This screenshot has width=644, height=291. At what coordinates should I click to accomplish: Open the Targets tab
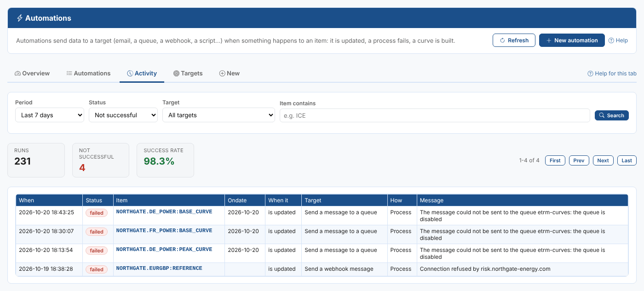click(x=188, y=73)
